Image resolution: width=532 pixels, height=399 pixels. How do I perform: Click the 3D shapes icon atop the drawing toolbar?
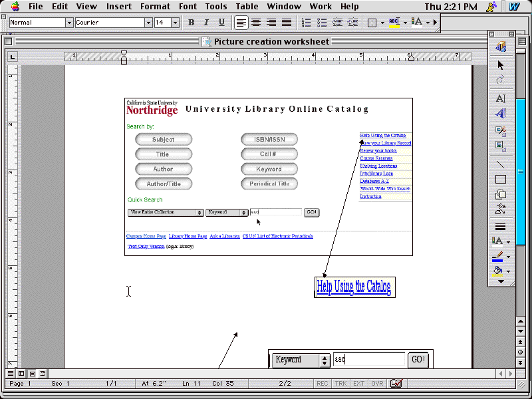click(501, 47)
